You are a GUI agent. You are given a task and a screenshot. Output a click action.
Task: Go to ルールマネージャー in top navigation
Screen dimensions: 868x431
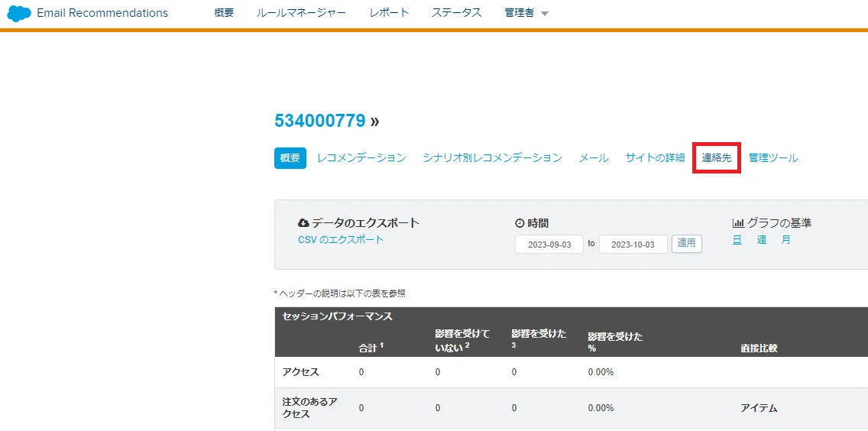point(301,13)
